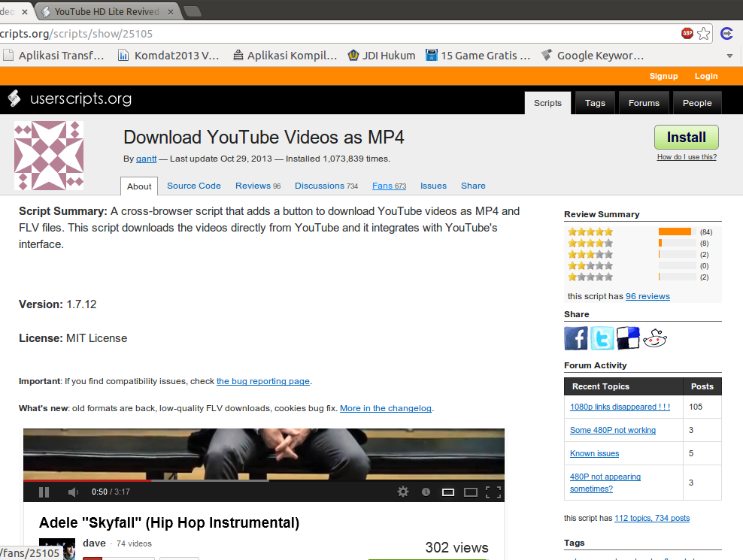
Task: Click the green Install button
Action: click(x=686, y=138)
